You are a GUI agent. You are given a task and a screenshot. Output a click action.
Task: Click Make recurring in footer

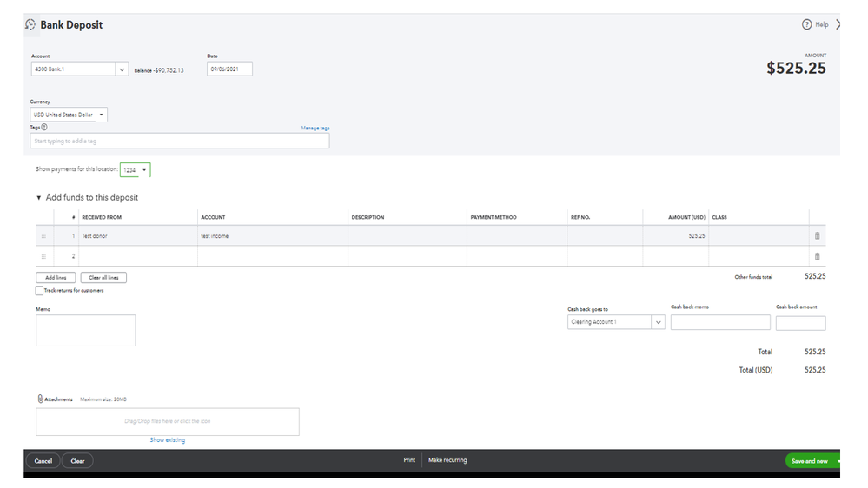tap(447, 460)
